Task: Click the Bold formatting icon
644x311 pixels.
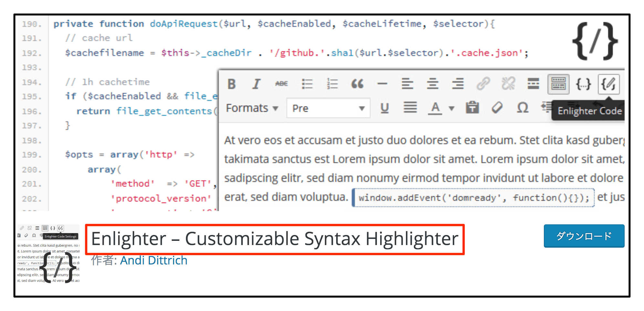Action: point(231,84)
